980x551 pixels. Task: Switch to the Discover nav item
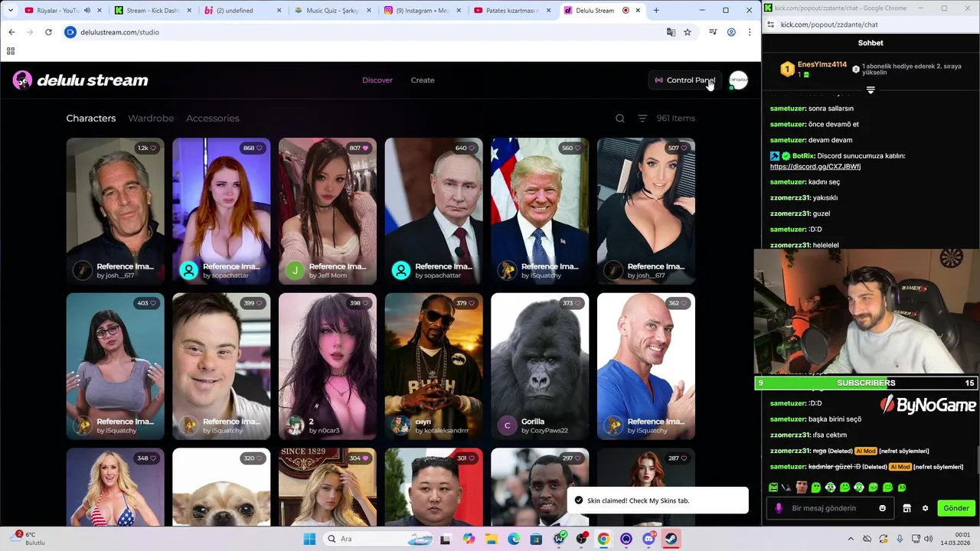coord(377,80)
